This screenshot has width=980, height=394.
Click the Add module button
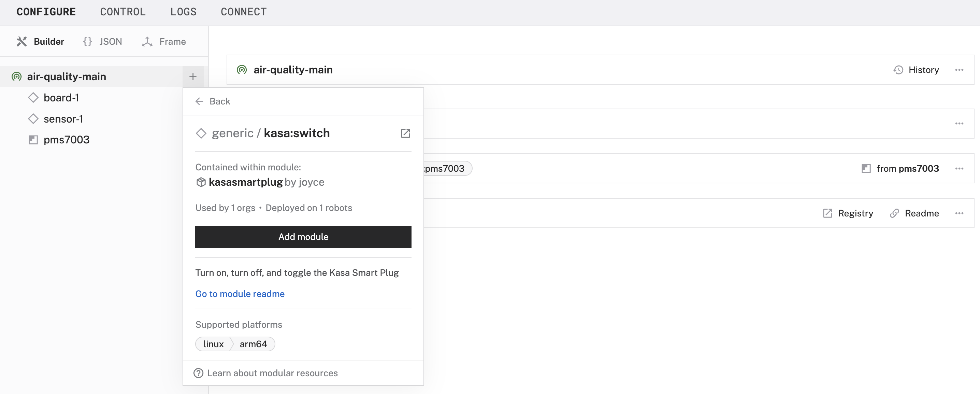click(x=303, y=237)
